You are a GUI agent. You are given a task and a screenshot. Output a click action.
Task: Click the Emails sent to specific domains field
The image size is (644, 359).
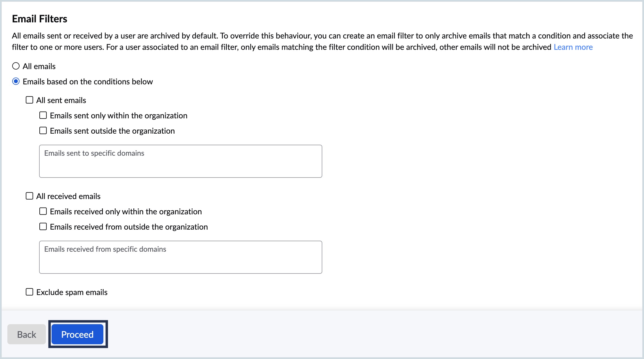(180, 161)
